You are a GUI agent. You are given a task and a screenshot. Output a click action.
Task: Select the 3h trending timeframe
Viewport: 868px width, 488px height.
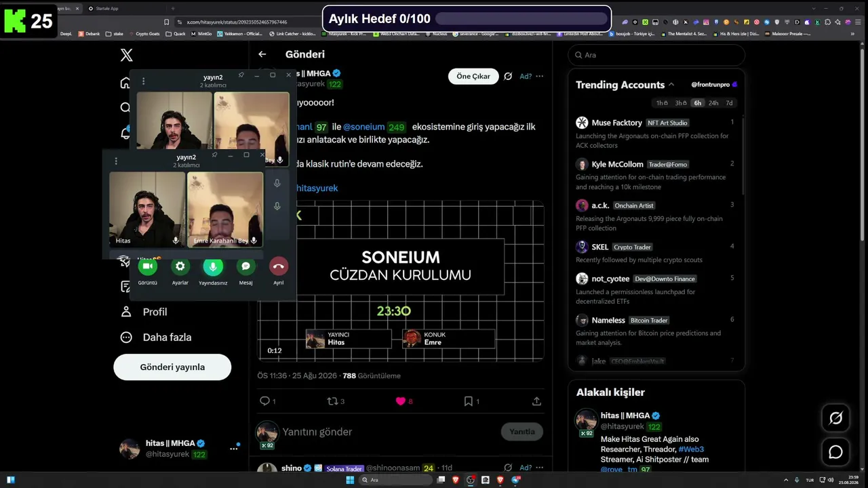(x=681, y=103)
